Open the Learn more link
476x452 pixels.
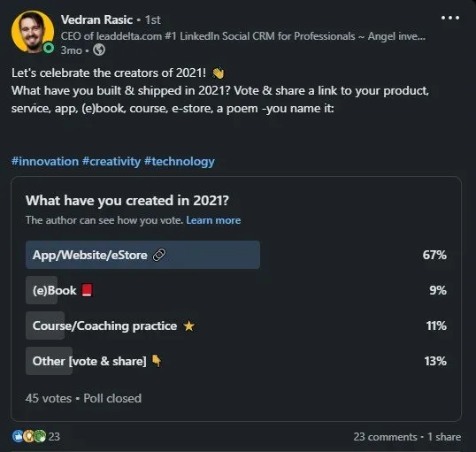213,220
